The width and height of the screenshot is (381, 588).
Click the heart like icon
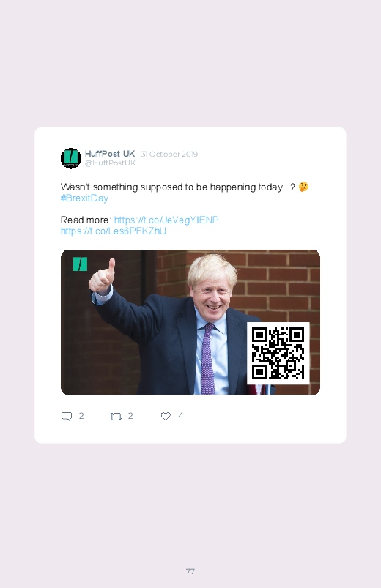click(166, 416)
